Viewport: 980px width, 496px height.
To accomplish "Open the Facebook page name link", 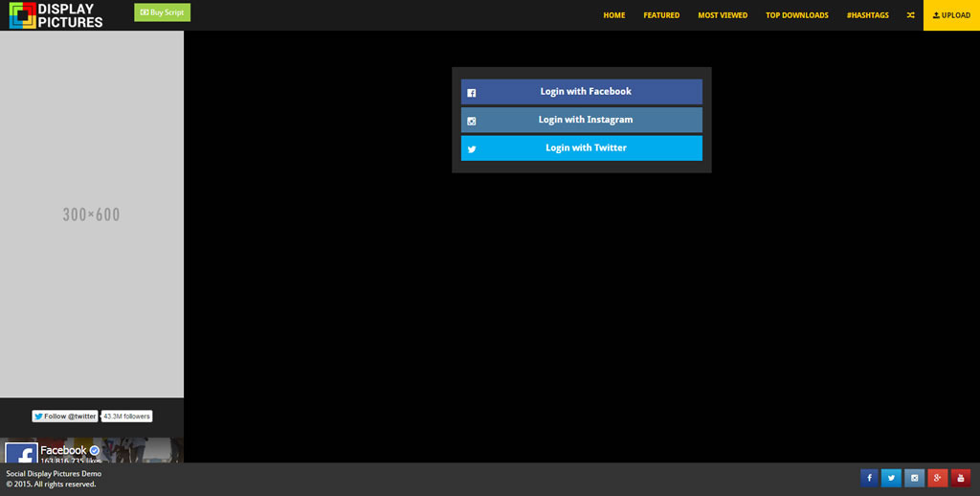I will click(x=63, y=450).
